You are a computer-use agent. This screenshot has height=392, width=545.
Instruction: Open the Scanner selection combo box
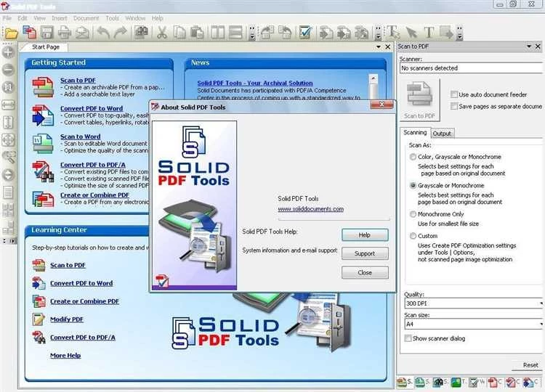pyautogui.click(x=471, y=68)
